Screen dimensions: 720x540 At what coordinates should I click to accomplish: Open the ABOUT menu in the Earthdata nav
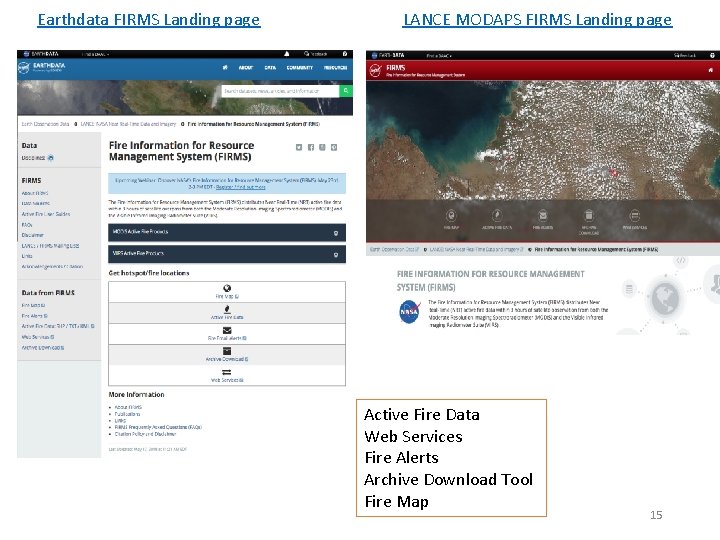pyautogui.click(x=246, y=68)
